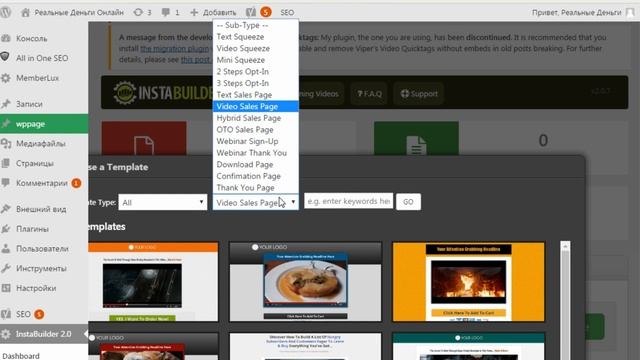Open site home icon Реальные Деньги Онлайн
The width and height of the screenshot is (640, 360).
point(25,13)
